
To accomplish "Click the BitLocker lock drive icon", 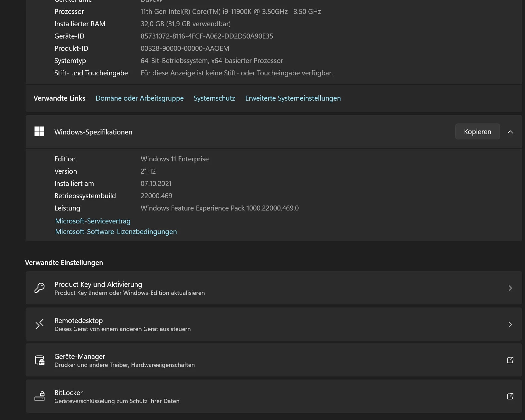I will click(x=40, y=396).
